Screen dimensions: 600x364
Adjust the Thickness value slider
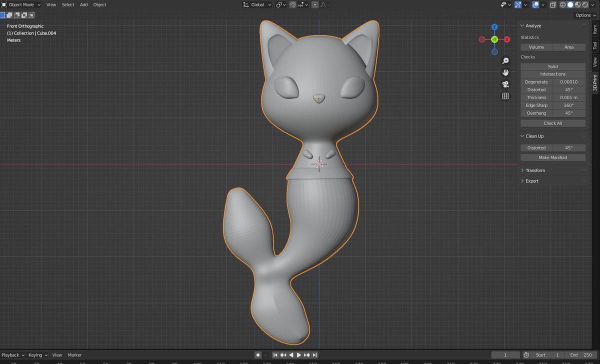[x=569, y=97]
